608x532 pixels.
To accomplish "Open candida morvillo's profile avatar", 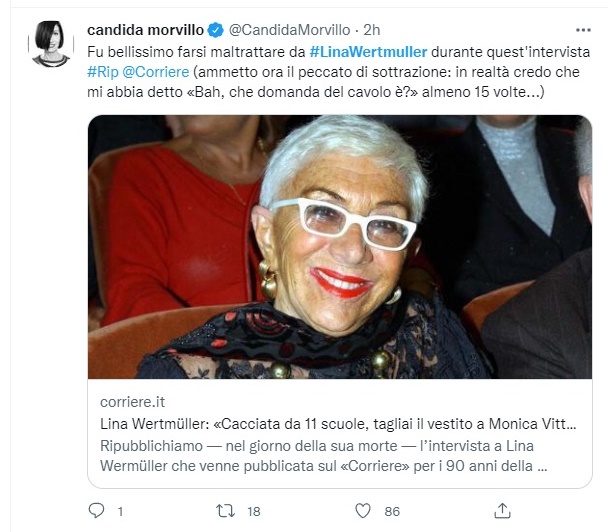I will point(51,44).
